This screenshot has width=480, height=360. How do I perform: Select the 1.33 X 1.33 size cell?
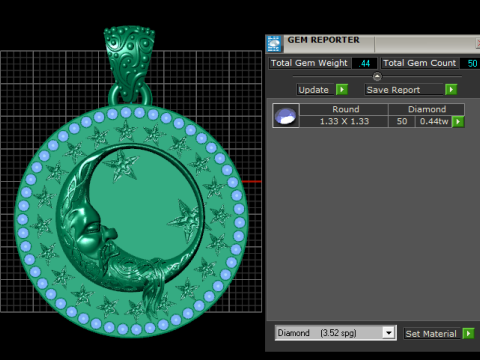344,121
